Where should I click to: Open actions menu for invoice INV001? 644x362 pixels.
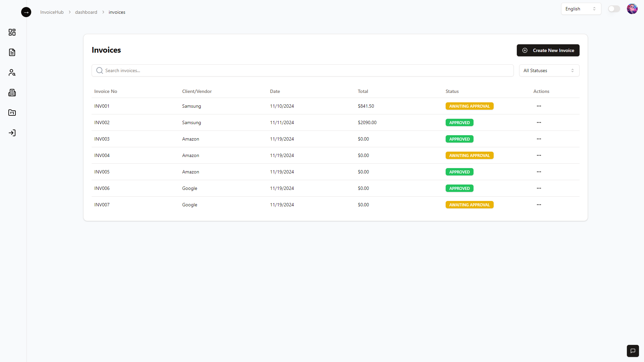[x=539, y=106]
